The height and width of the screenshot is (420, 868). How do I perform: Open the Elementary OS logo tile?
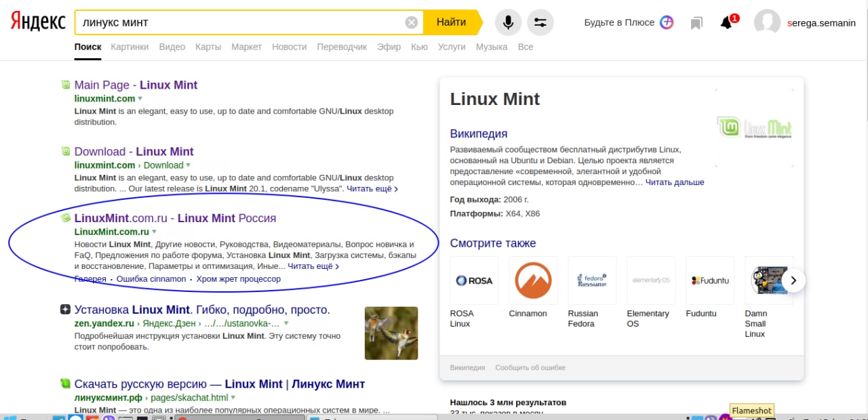coord(651,280)
